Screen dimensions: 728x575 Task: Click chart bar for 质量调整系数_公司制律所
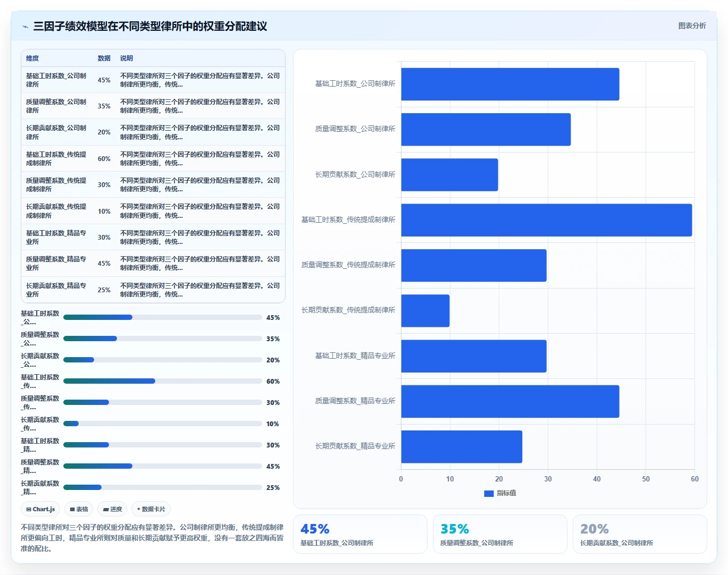click(x=486, y=130)
